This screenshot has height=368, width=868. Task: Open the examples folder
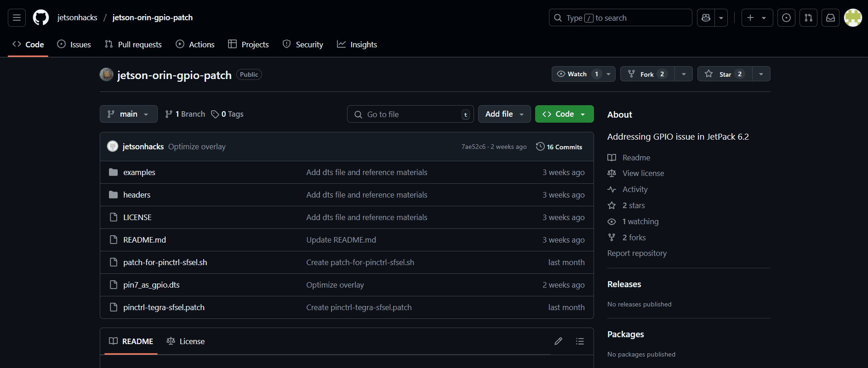click(139, 172)
